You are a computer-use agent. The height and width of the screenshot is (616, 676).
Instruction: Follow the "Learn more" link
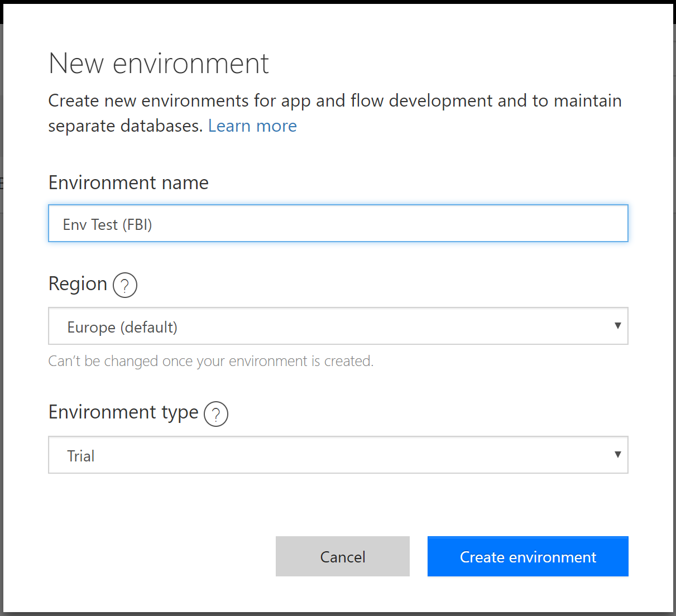[252, 126]
